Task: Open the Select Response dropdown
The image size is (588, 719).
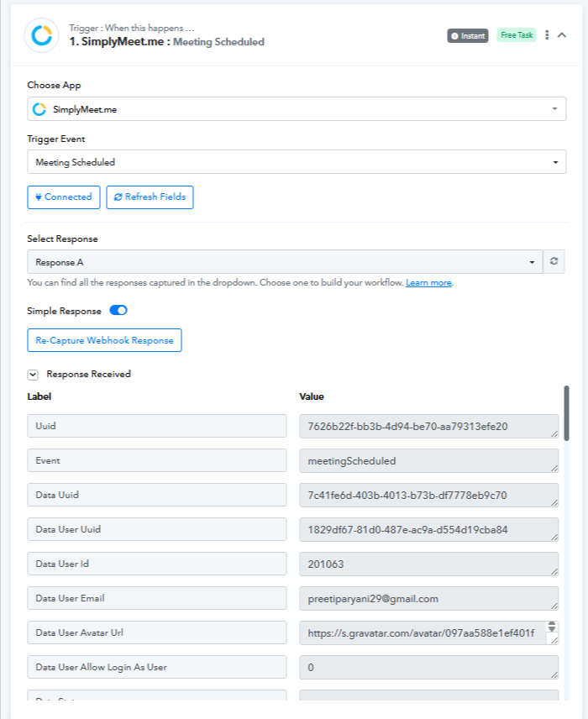Action: coord(286,262)
